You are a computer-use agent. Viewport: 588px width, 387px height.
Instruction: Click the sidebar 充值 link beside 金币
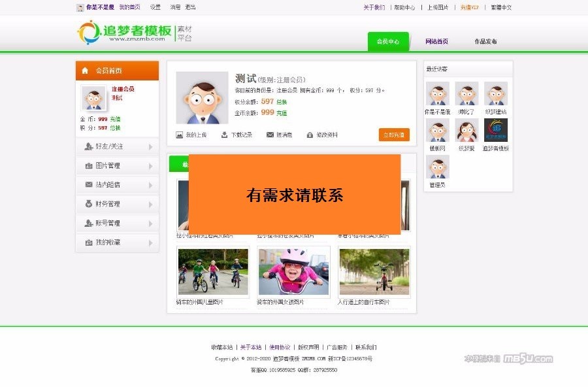pos(115,119)
